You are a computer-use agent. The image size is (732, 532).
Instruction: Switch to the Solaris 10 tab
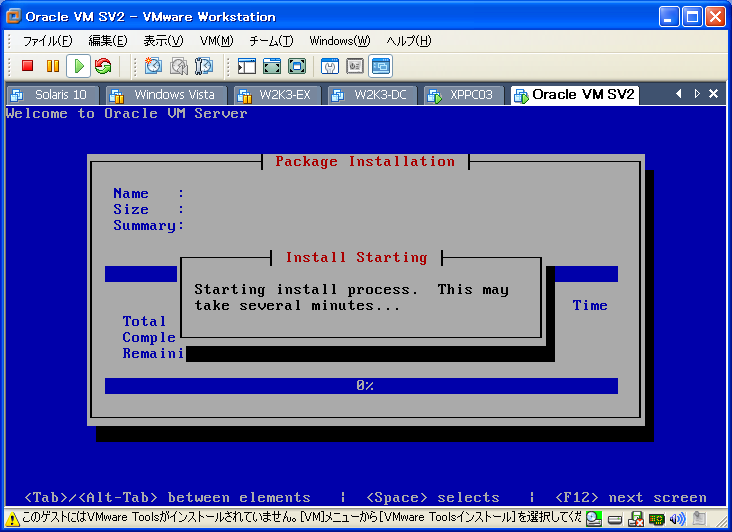point(52,95)
